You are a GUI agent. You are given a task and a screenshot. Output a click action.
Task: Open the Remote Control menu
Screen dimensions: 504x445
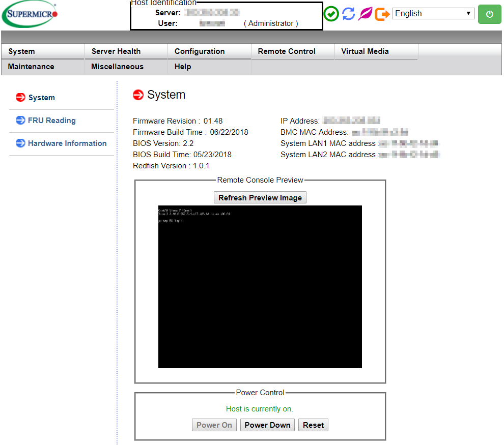tap(287, 51)
